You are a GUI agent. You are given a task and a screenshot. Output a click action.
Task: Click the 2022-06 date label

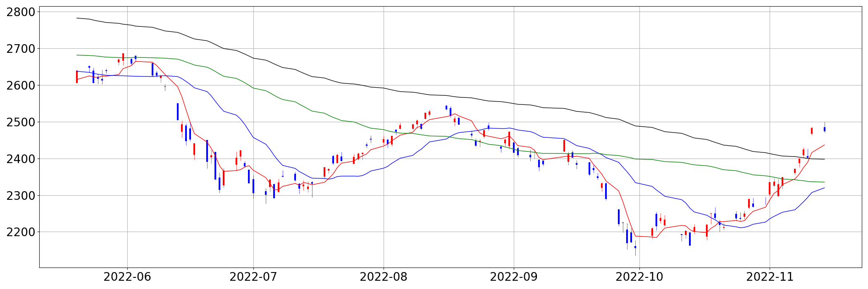pos(127,277)
